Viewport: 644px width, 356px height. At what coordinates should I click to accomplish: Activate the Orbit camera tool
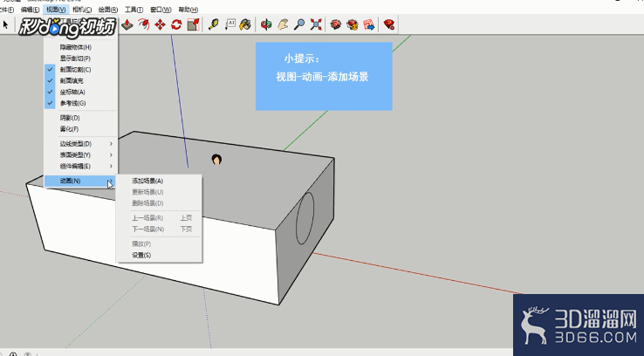coord(266,24)
